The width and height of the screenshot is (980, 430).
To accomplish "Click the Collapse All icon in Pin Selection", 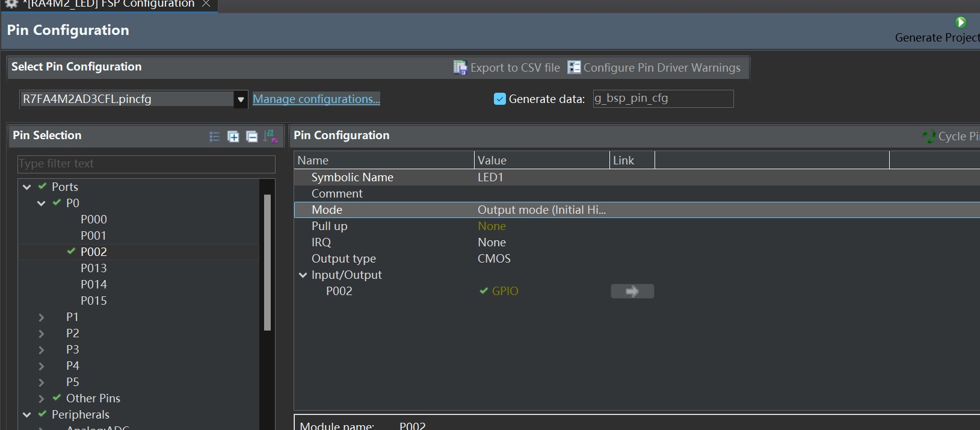I will pyautogui.click(x=252, y=137).
